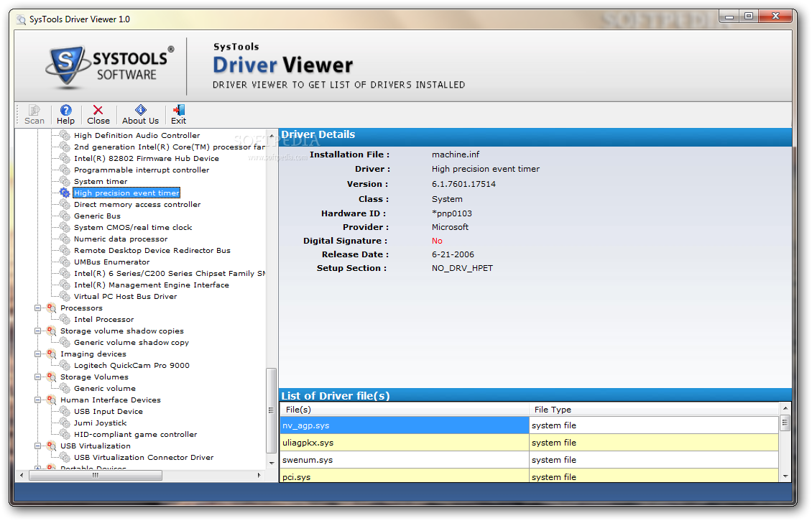
Task: Click the gear icon beside High precision event timer
Action: [x=65, y=193]
